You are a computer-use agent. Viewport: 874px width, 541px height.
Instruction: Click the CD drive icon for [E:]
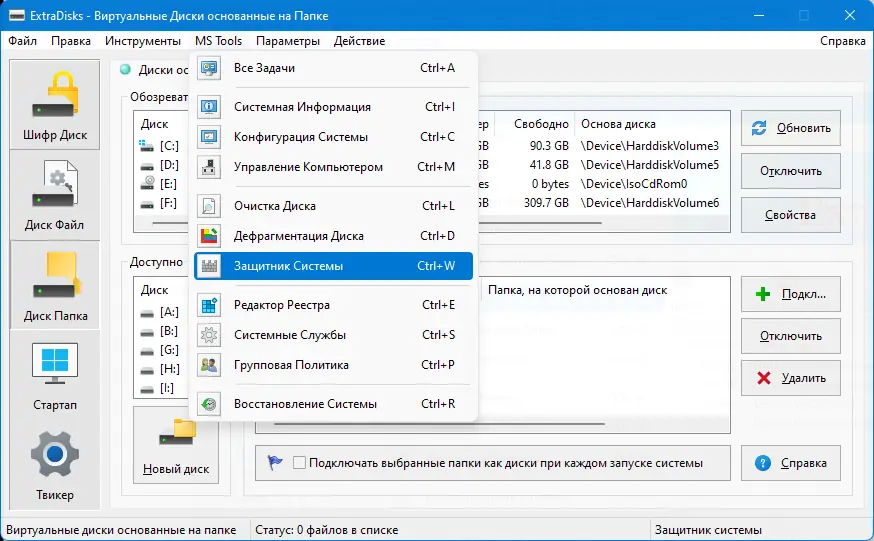coord(147,183)
